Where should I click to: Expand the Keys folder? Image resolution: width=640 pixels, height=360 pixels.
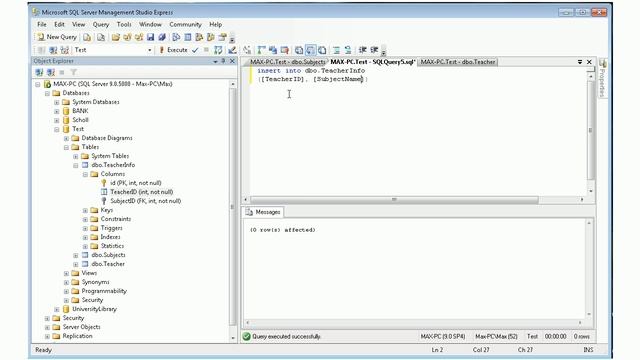pos(85,210)
